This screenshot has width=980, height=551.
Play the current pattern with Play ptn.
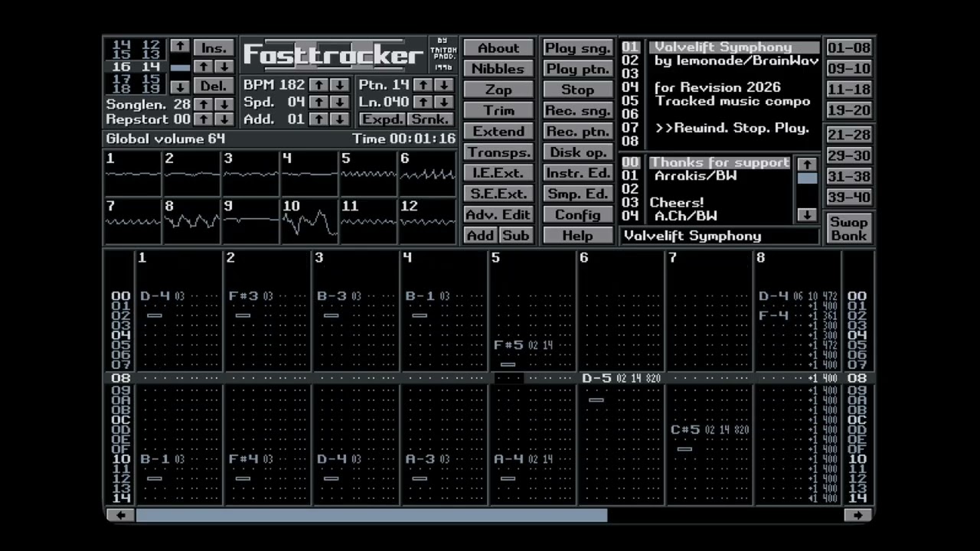point(578,69)
